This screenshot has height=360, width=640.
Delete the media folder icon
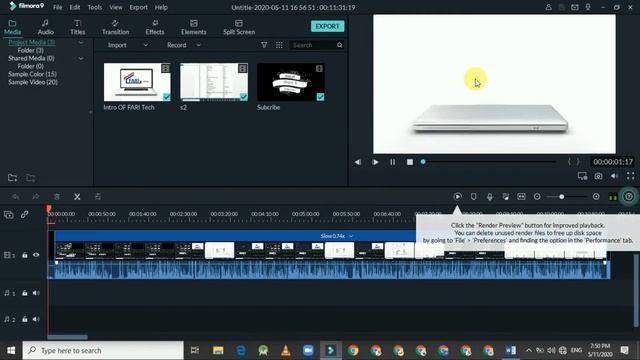31,178
